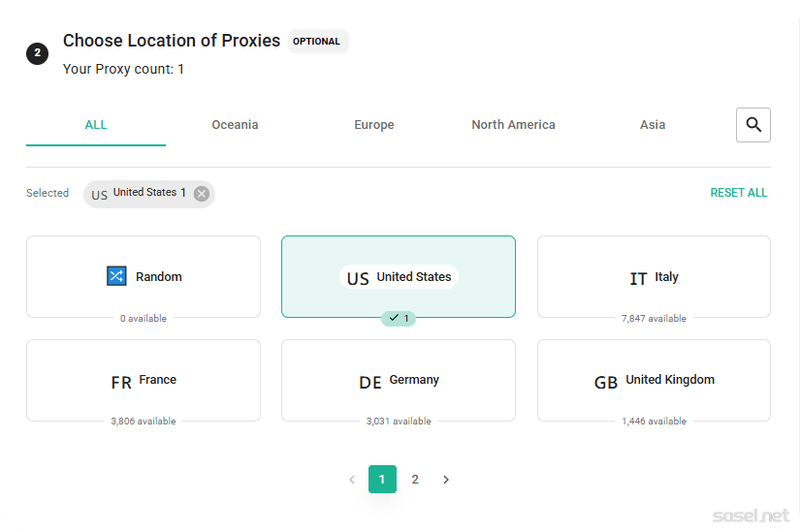Click the checkmark count badge under United States
800x532 pixels.
pyautogui.click(x=398, y=318)
